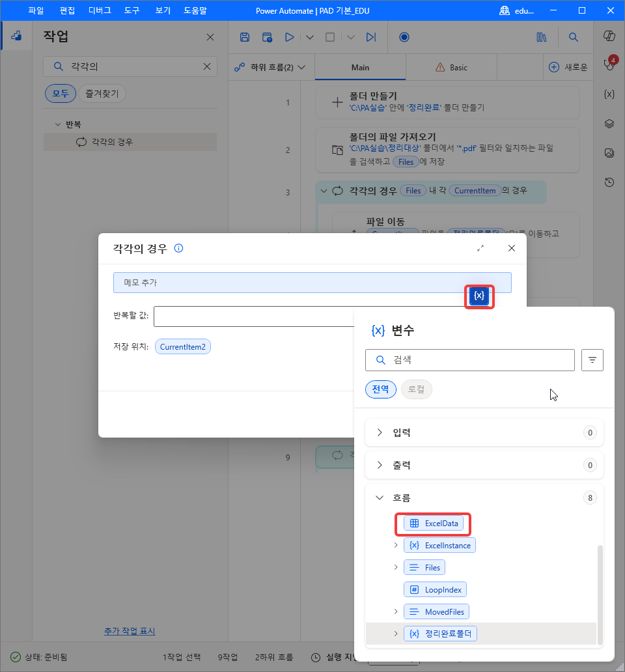This screenshot has width=625, height=672.
Task: Click the stop flow icon
Action: pos(330,37)
